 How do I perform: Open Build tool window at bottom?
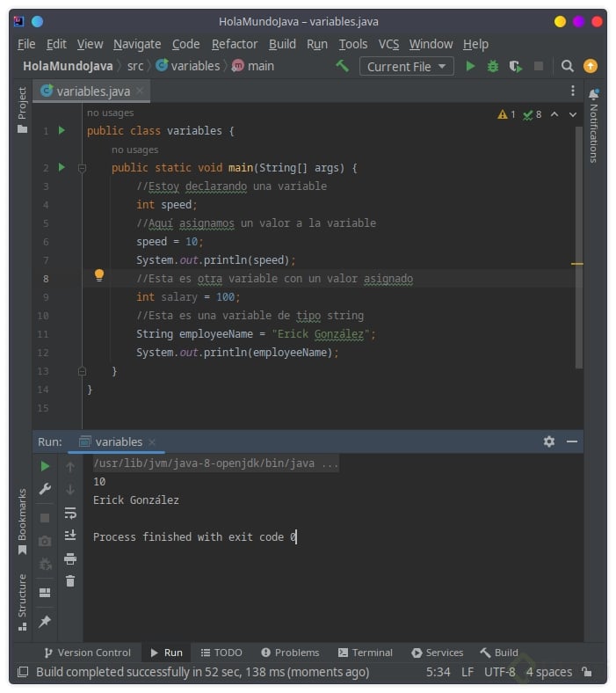click(x=499, y=653)
